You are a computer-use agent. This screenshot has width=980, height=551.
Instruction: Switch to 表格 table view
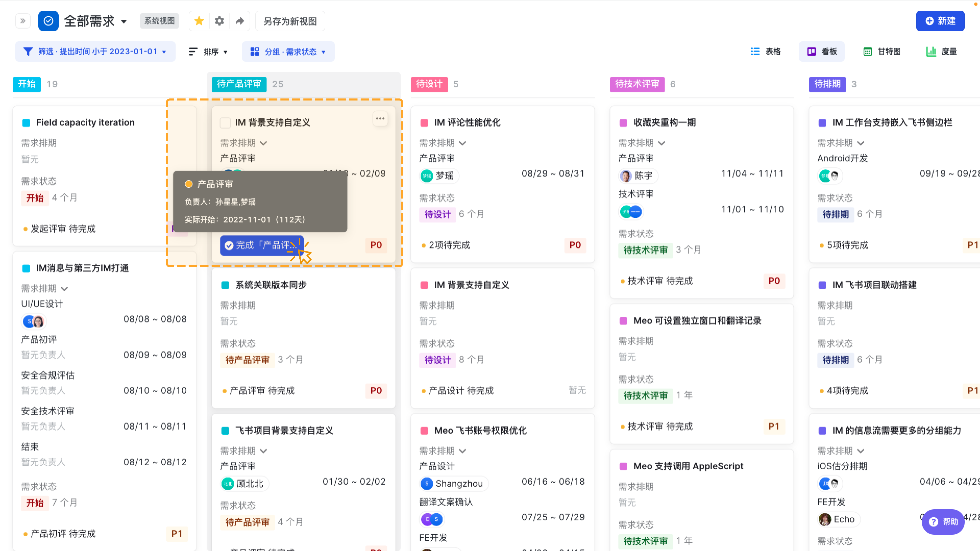click(766, 51)
